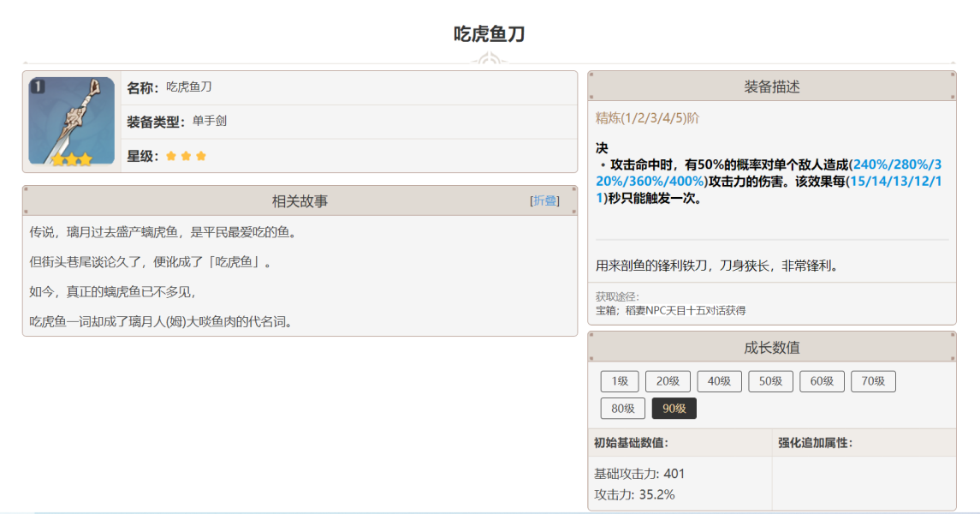
Task: Click the story line 吃虎鱼一词却成了璃月人
Action: pyautogui.click(x=163, y=322)
